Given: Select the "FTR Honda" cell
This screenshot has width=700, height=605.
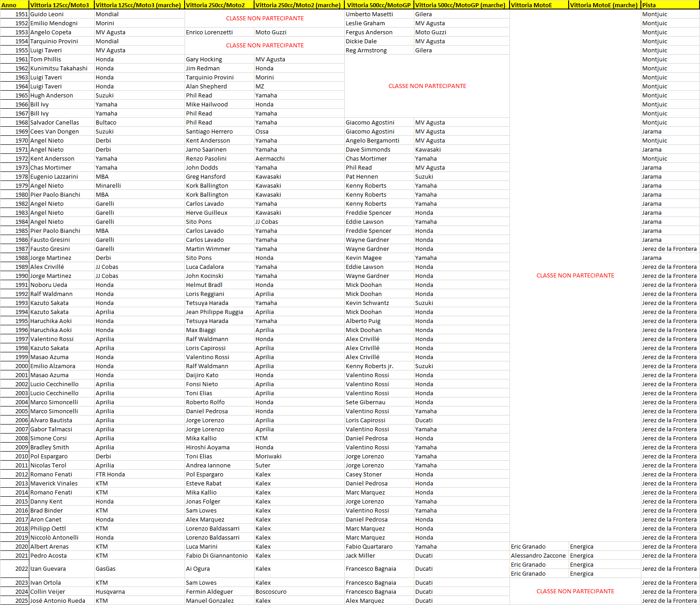Looking at the screenshot, I should click(x=110, y=474).
